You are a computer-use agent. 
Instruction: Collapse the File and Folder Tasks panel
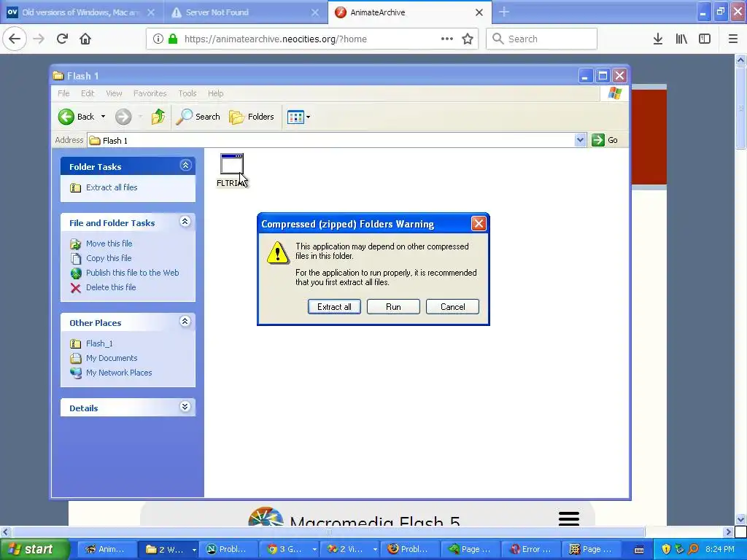click(x=185, y=222)
